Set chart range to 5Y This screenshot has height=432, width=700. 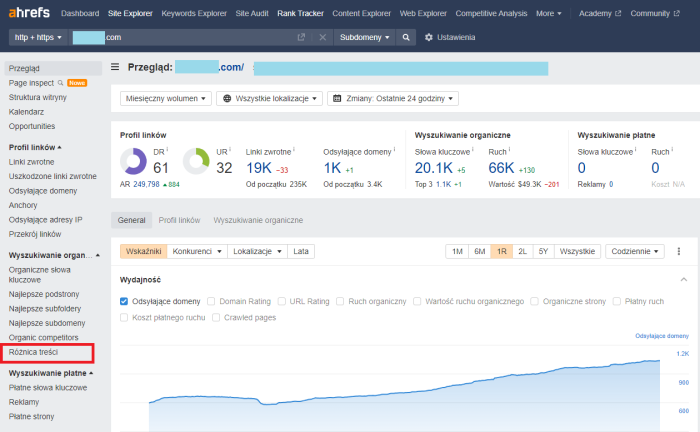tap(543, 252)
